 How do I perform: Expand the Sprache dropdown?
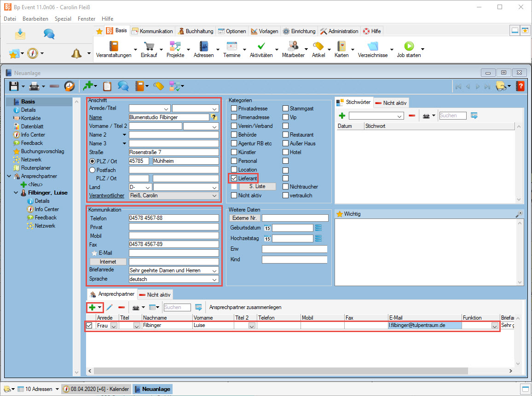coord(214,279)
